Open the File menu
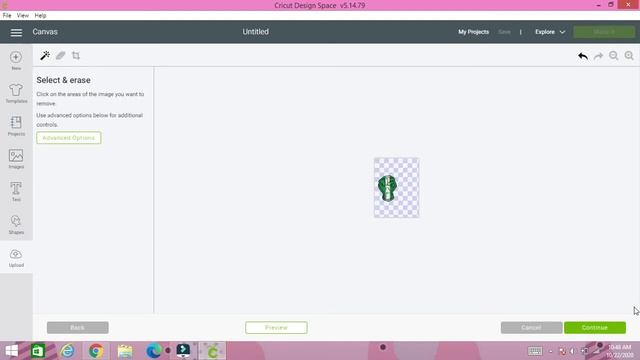Image resolution: width=640 pixels, height=360 pixels. (7, 16)
